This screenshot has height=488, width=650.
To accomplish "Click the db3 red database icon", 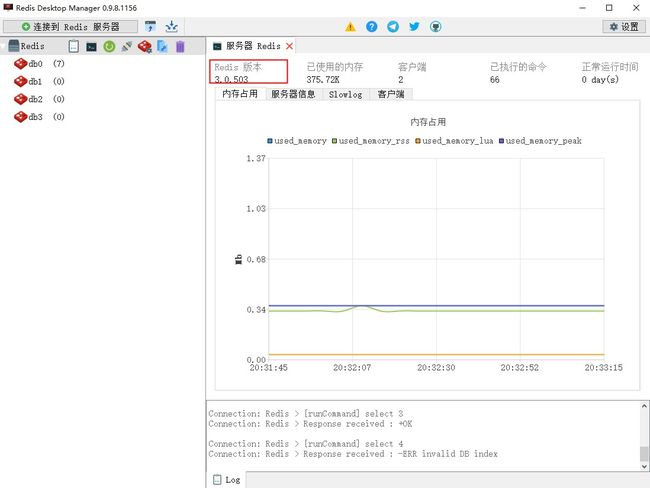I will point(20,117).
